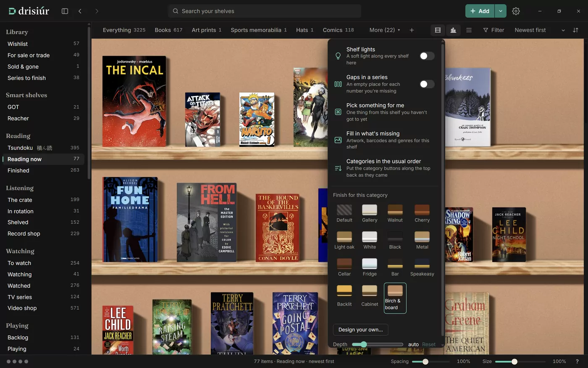Open the Filter button
Image resolution: width=588 pixels, height=368 pixels.
493,30
